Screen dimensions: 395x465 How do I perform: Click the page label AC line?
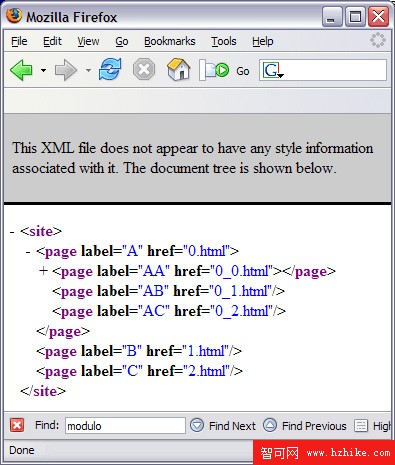(x=169, y=311)
